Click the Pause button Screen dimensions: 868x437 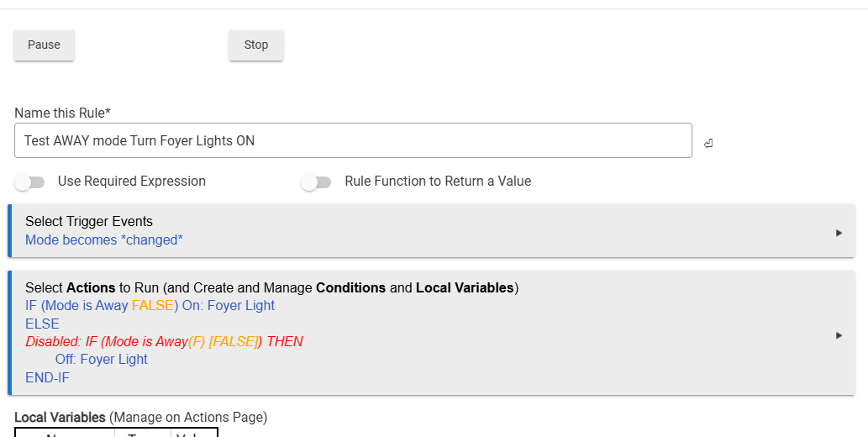tap(44, 45)
